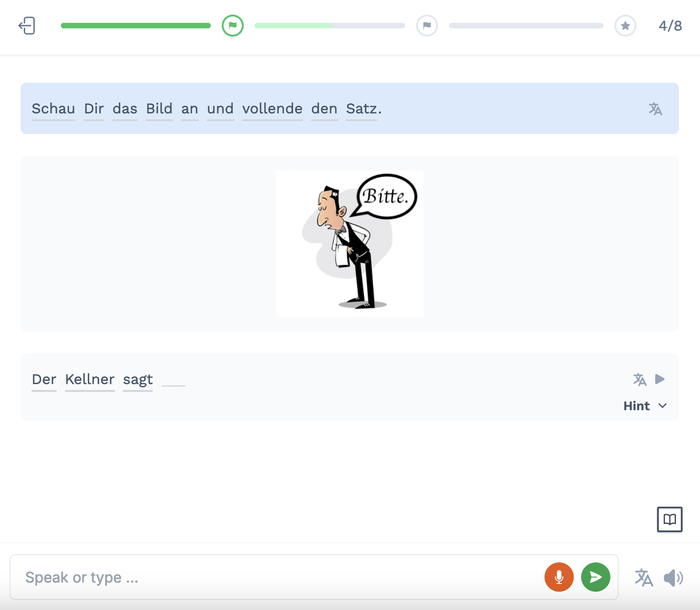Viewport: 700px width, 610px height.
Task: Play audio for 'Der Kellner sagt'
Action: coord(660,379)
